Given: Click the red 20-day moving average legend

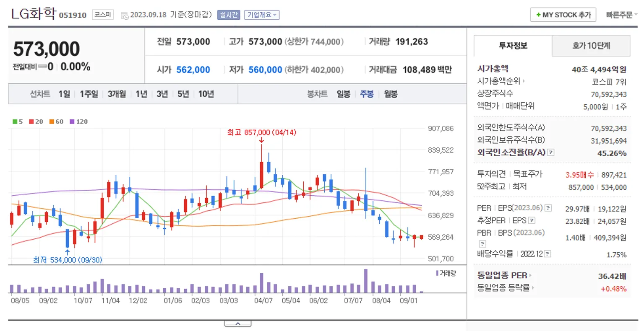Looking at the screenshot, I should (36, 122).
